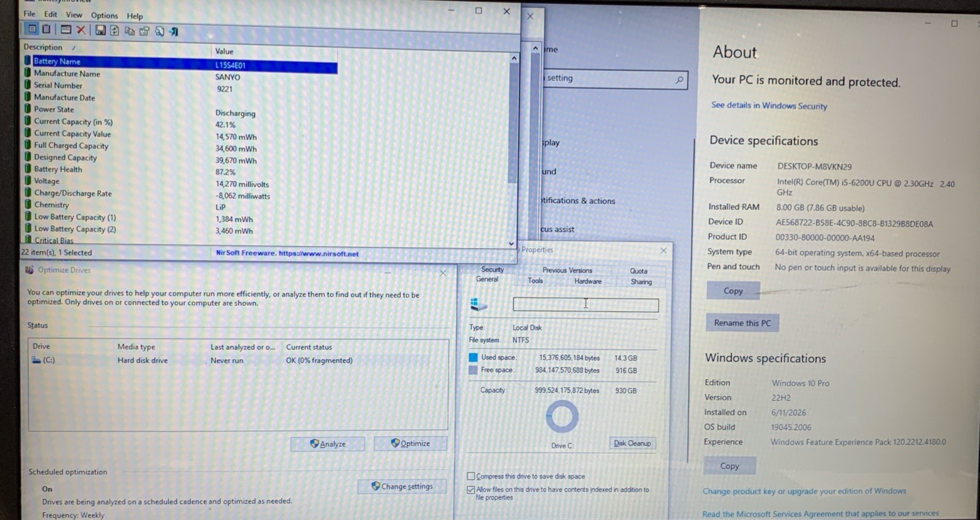Click battery icon beside Charge/Discharge Rate
The image size is (980, 520).
(x=28, y=192)
